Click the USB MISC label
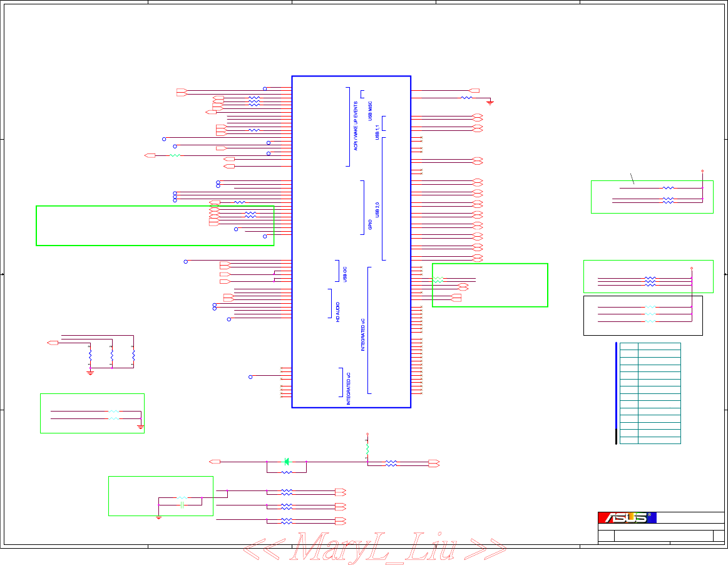Screen dimensions: 728x565 coord(370,111)
